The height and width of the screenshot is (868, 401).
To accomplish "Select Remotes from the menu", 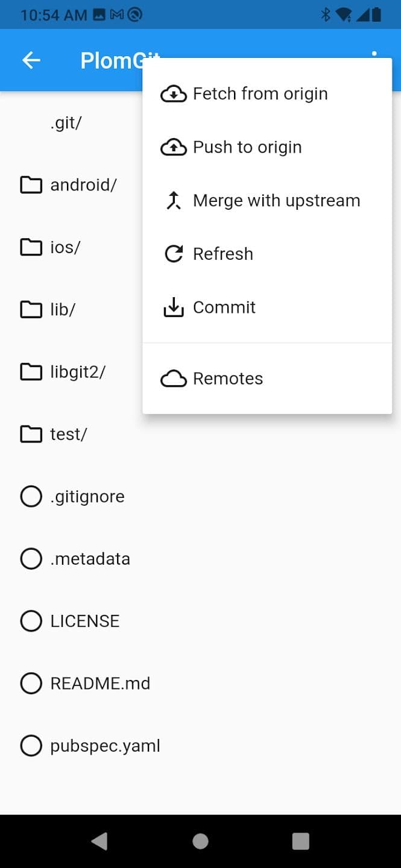I will (228, 378).
